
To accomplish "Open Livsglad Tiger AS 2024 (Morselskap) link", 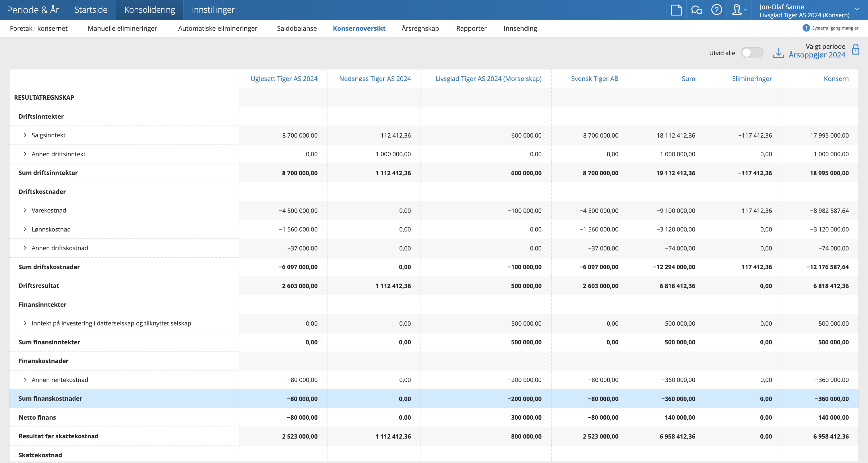I will click(x=489, y=79).
